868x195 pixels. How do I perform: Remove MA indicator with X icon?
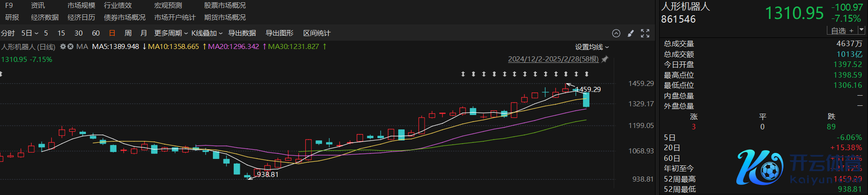(70, 47)
